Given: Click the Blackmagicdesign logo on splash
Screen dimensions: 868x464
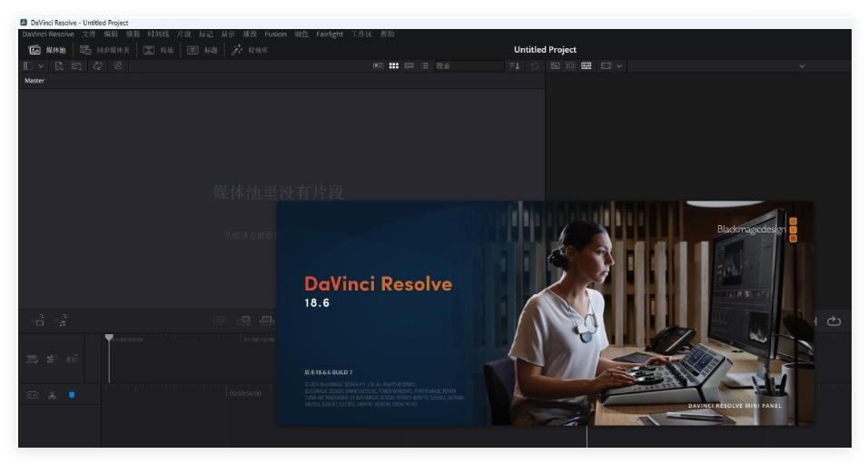Looking at the screenshot, I should pyautogui.click(x=756, y=229).
